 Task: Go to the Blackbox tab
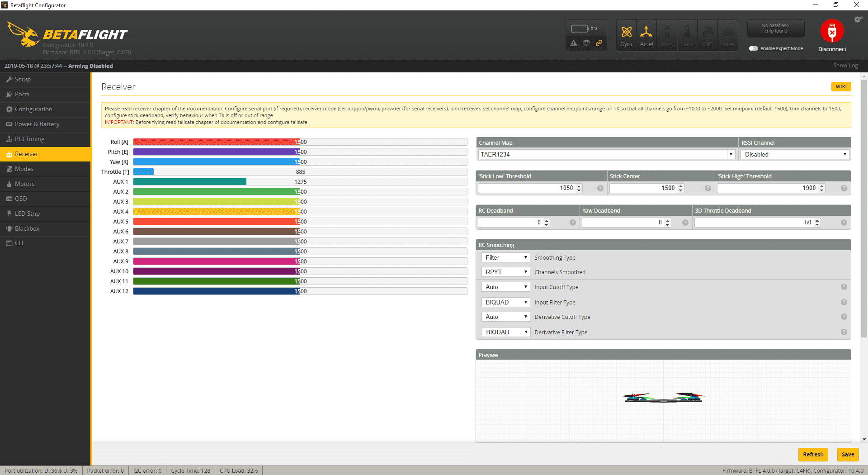click(27, 228)
